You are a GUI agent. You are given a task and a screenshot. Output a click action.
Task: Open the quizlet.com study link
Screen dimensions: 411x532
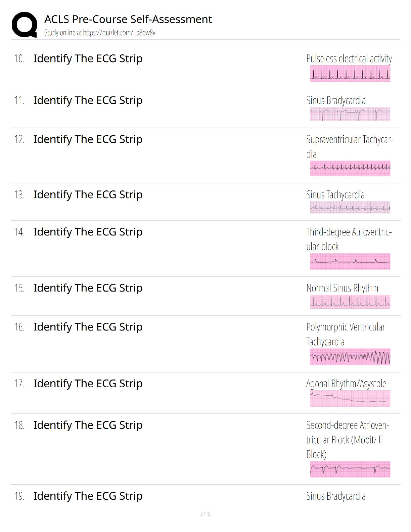coord(99,33)
